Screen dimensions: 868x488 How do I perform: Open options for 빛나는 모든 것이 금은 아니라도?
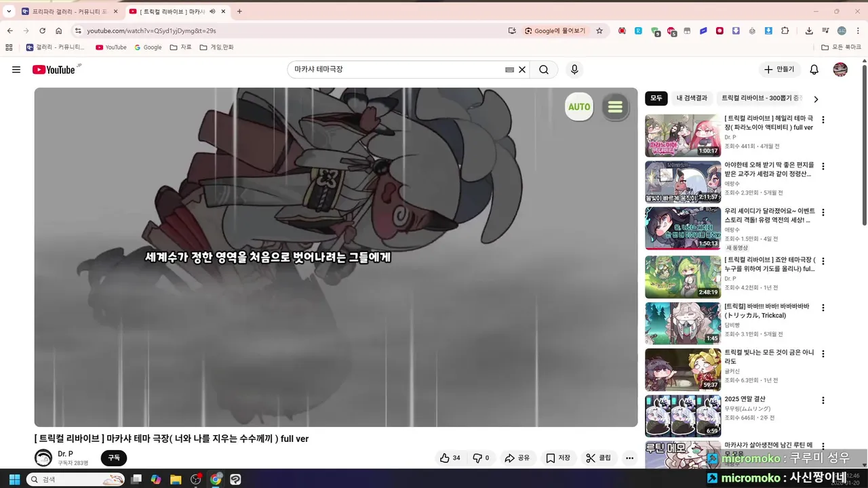pos(823,354)
